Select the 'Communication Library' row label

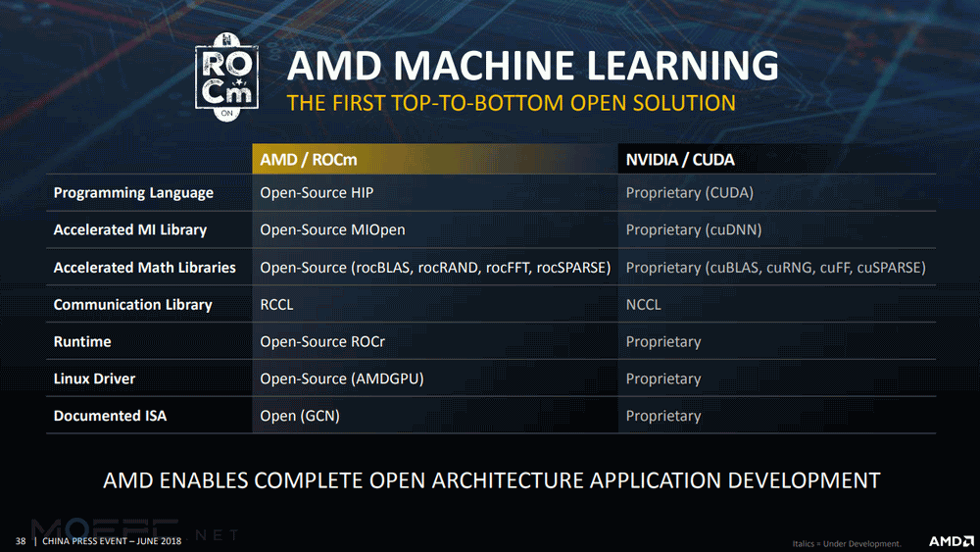point(132,305)
